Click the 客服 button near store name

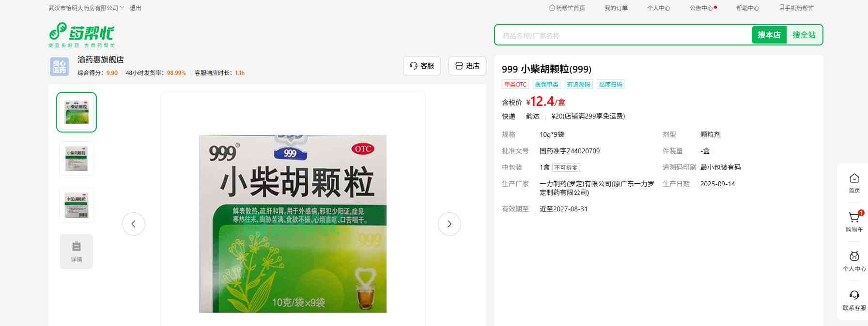point(421,66)
